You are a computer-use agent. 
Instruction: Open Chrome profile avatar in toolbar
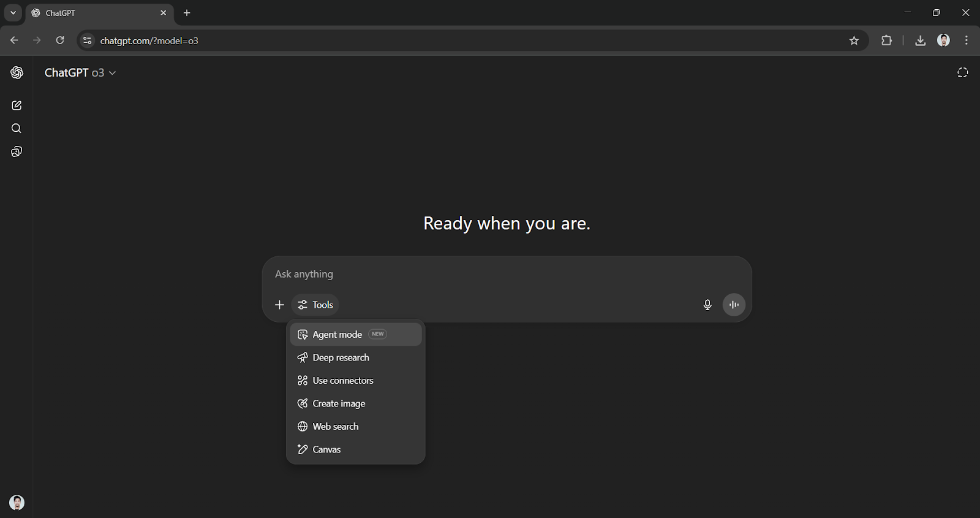point(943,40)
